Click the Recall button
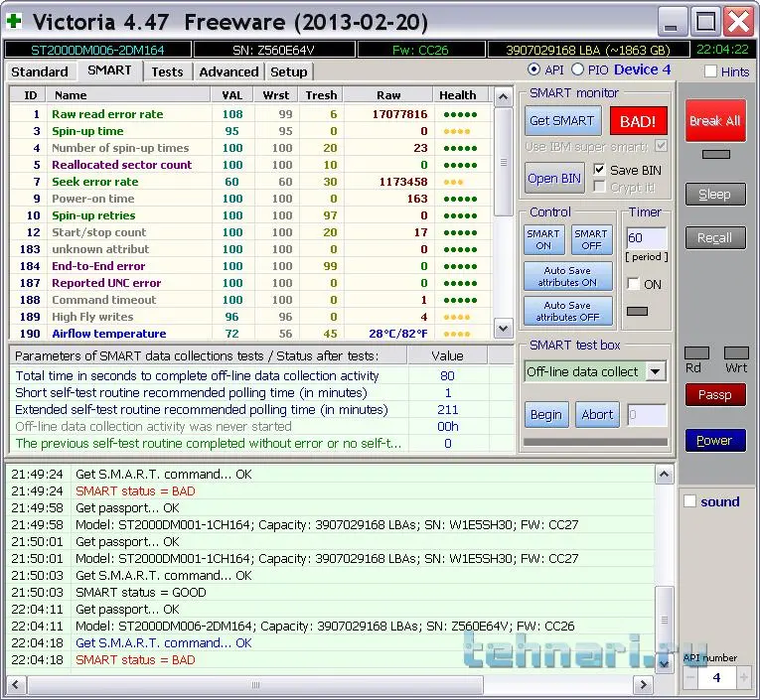The width and height of the screenshot is (760, 700). click(x=715, y=238)
